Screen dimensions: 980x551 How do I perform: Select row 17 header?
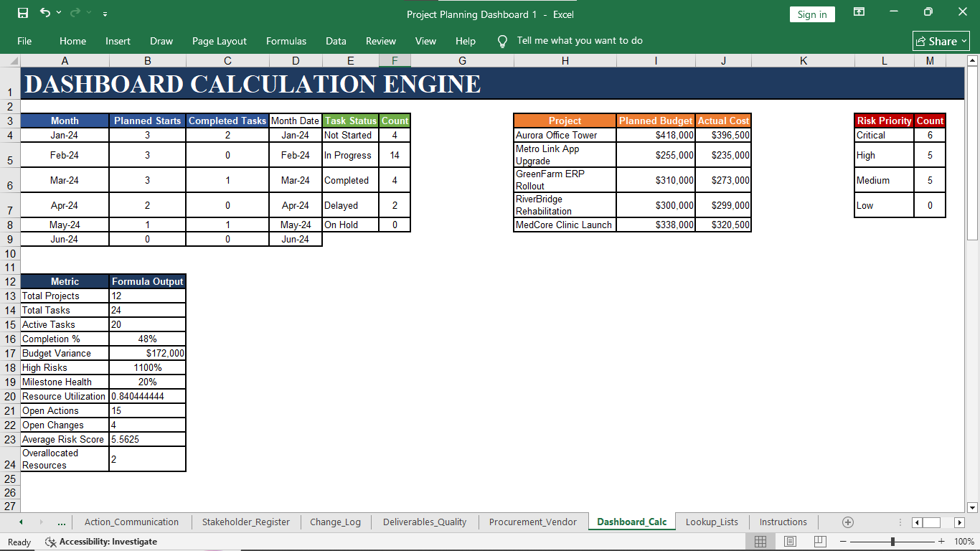10,353
